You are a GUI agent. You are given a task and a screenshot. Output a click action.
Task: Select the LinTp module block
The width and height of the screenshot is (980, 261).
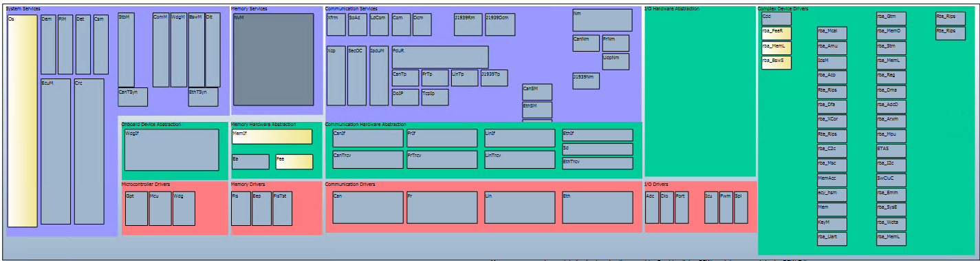pos(464,78)
